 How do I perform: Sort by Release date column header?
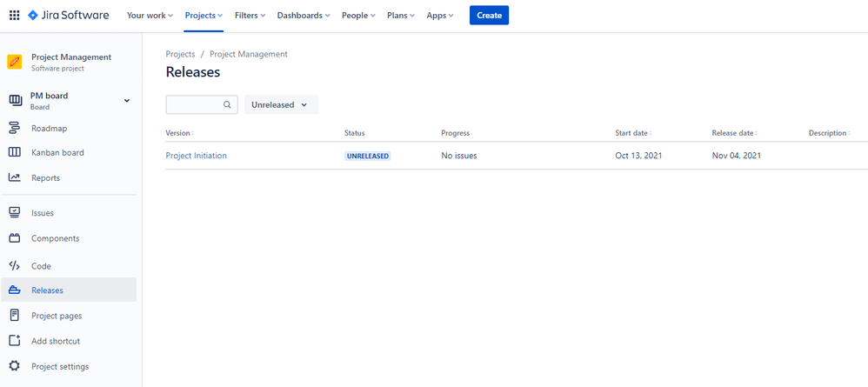click(734, 133)
